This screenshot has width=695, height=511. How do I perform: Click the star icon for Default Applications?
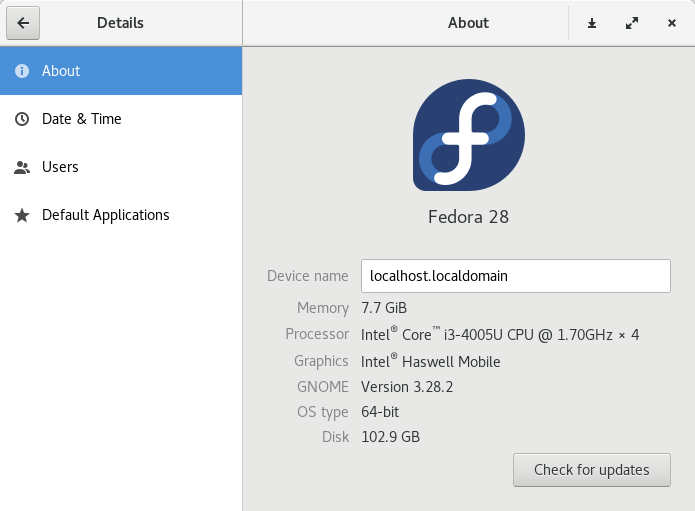[22, 215]
